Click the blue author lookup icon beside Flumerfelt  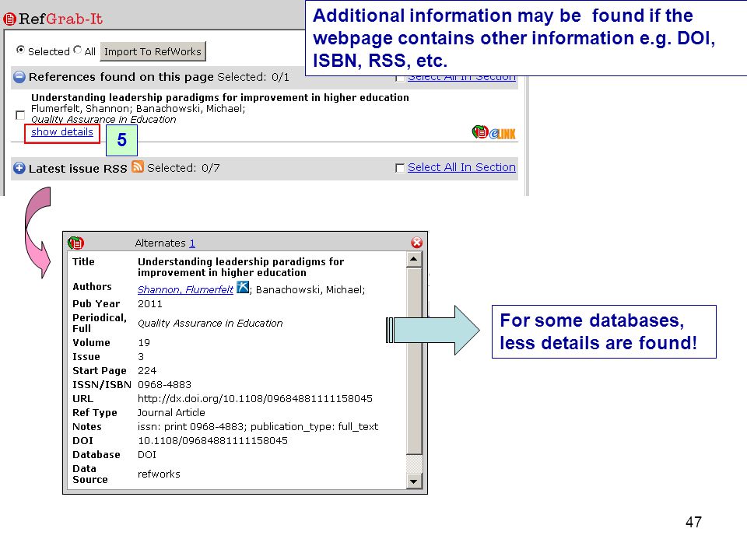(x=243, y=287)
